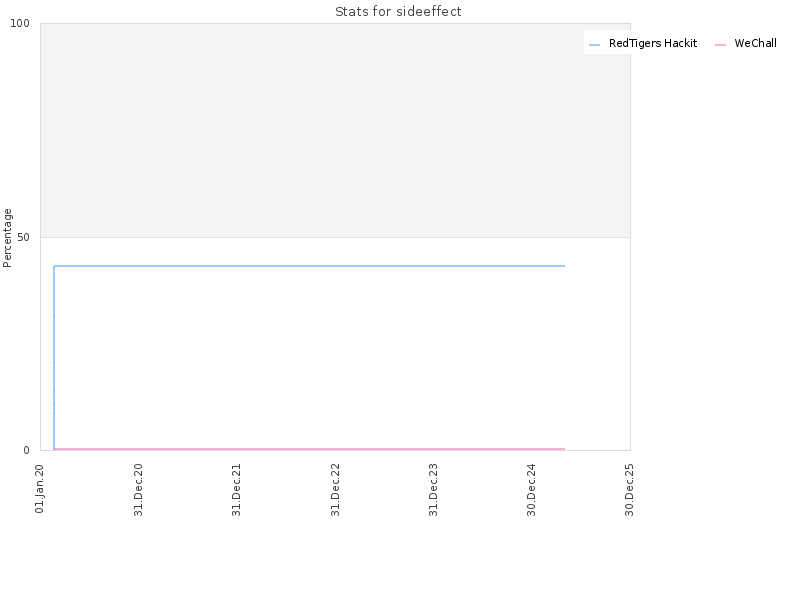Click the 31.Dec.20 x-axis date label
This screenshot has height=600, width=800.
click(x=138, y=490)
